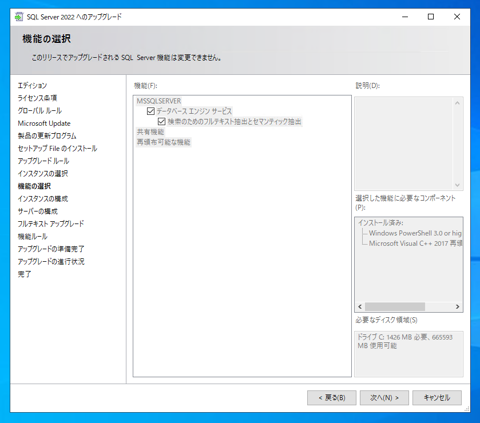
Task: Open the ライセンス条項 step
Action: pos(37,98)
